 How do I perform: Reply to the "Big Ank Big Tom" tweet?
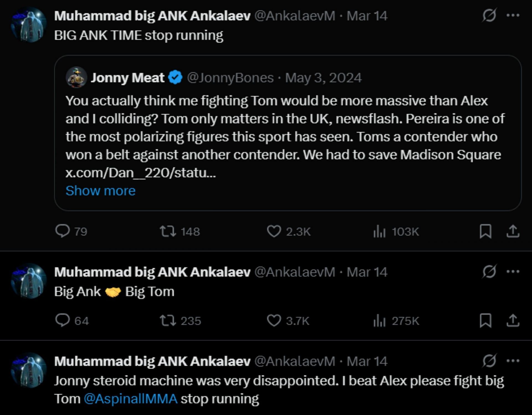coord(63,321)
